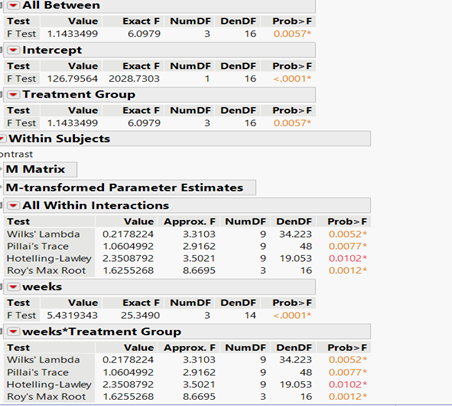Click the weeks*Treatment Group section title

point(102,332)
